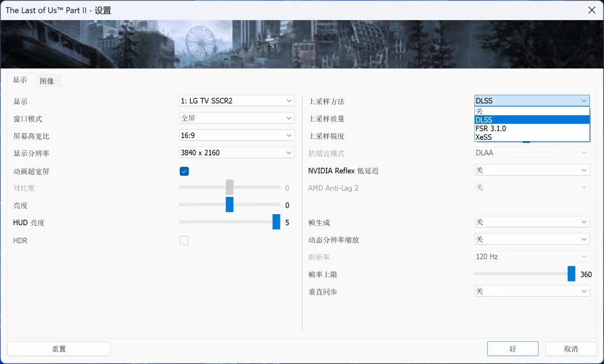Click the HUD 亮度 slider handle
This screenshot has width=604, height=364.
276,222
